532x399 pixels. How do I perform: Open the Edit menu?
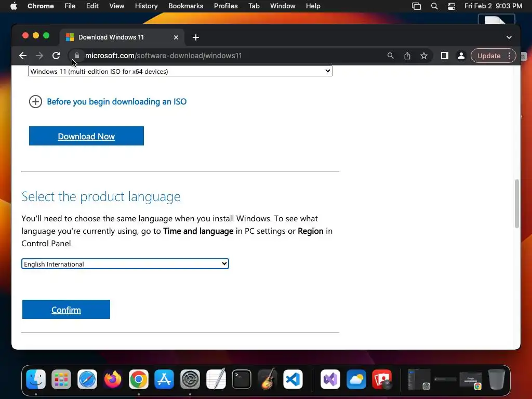(92, 6)
